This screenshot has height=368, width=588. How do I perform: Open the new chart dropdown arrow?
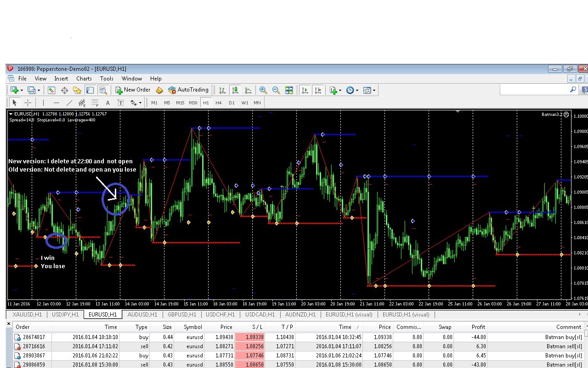click(22, 90)
